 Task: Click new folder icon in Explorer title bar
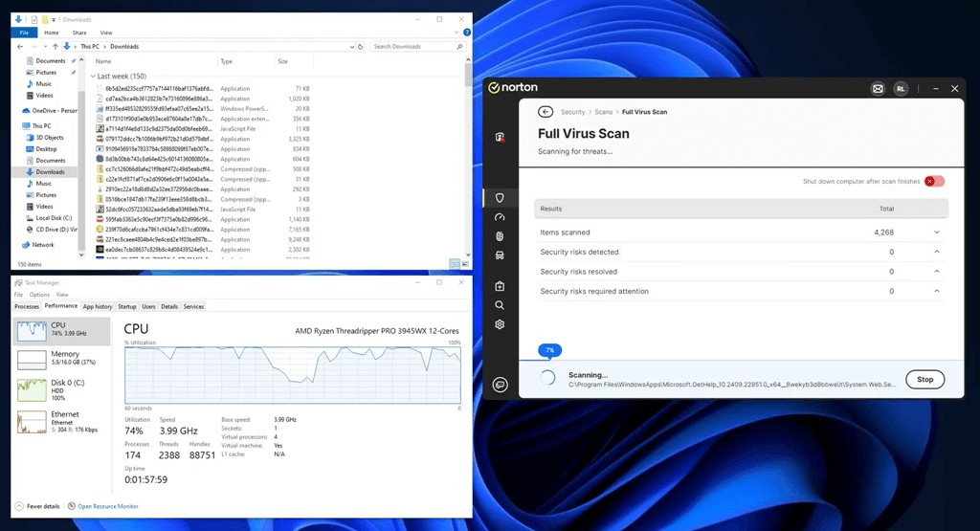coord(45,19)
